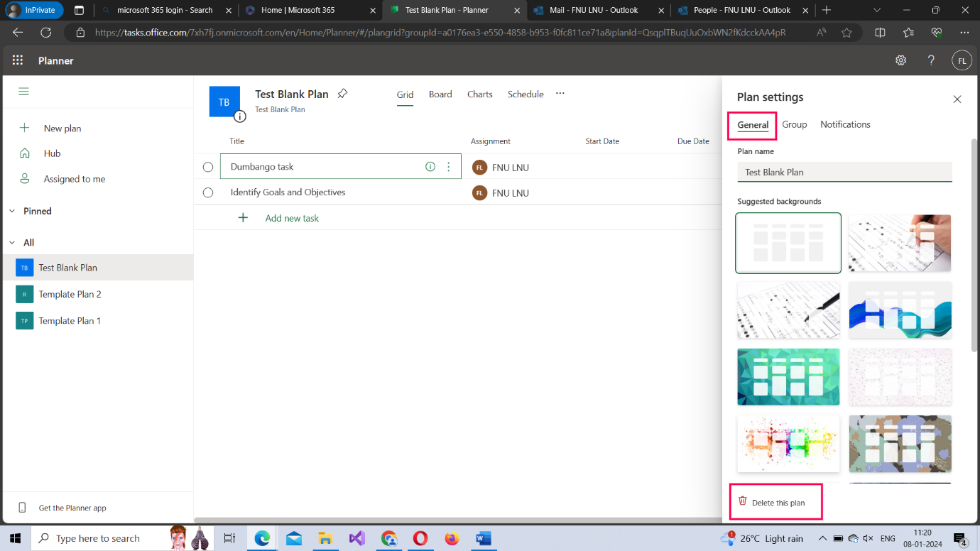980x551 pixels.
Task: Click the Delete this plan trash icon
Action: [x=743, y=501]
